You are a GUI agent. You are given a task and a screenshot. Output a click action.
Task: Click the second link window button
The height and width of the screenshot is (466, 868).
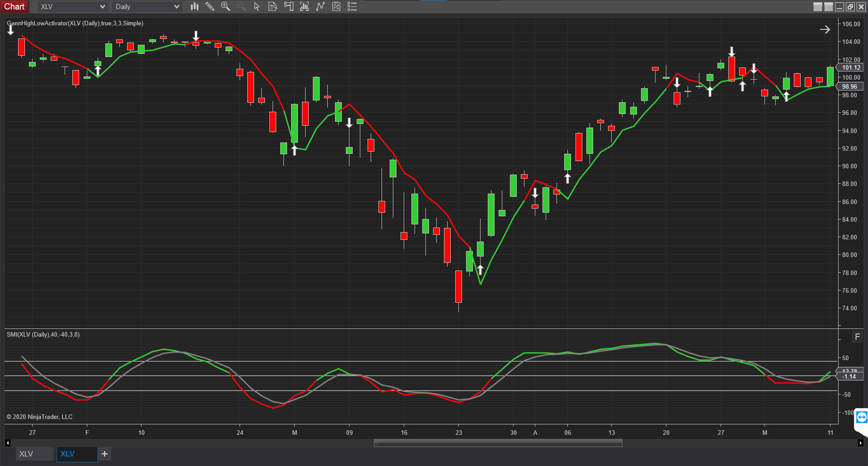click(x=829, y=7)
